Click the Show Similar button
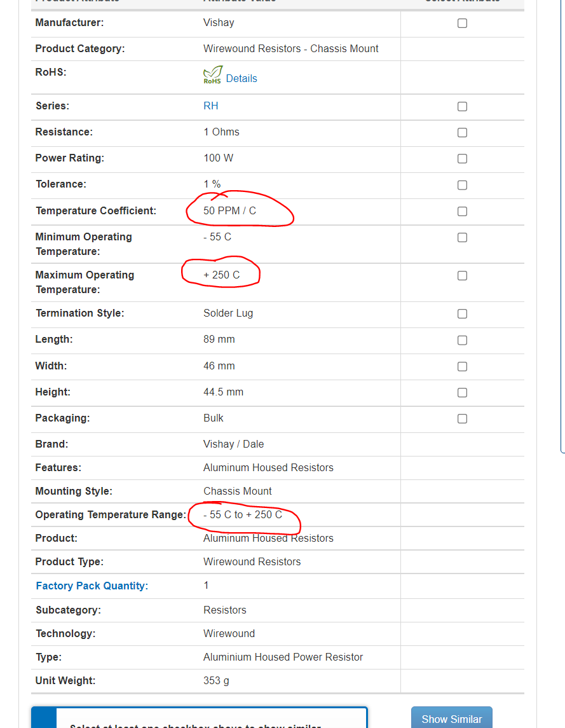The width and height of the screenshot is (565, 728). (x=451, y=718)
